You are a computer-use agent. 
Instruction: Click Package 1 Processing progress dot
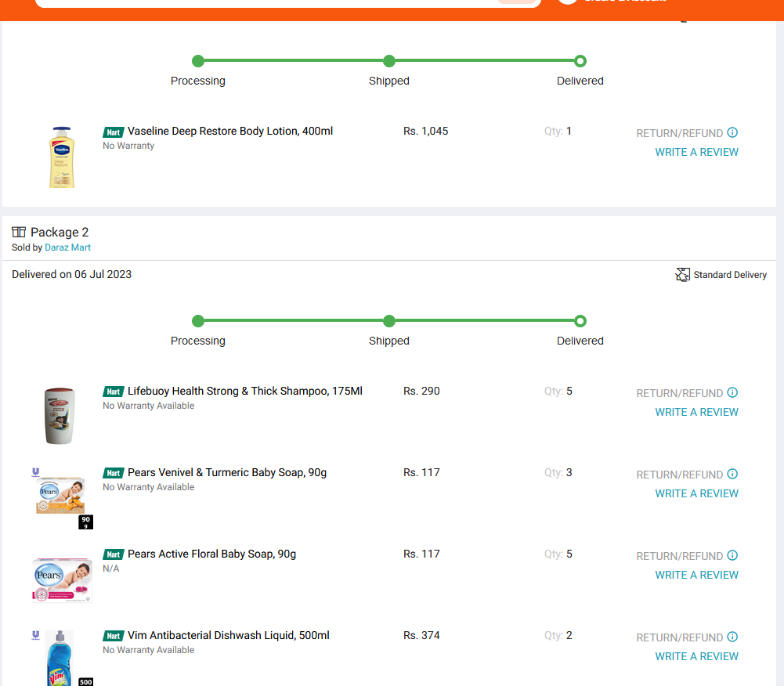(198, 61)
